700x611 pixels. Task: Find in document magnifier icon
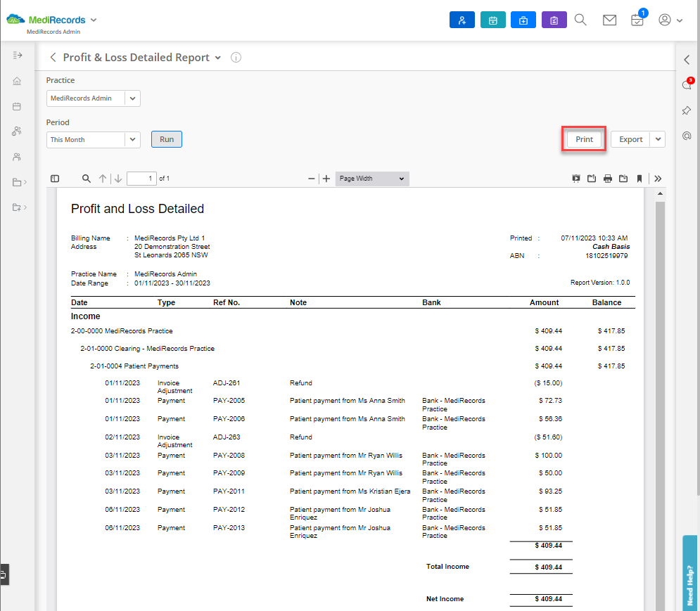click(86, 179)
